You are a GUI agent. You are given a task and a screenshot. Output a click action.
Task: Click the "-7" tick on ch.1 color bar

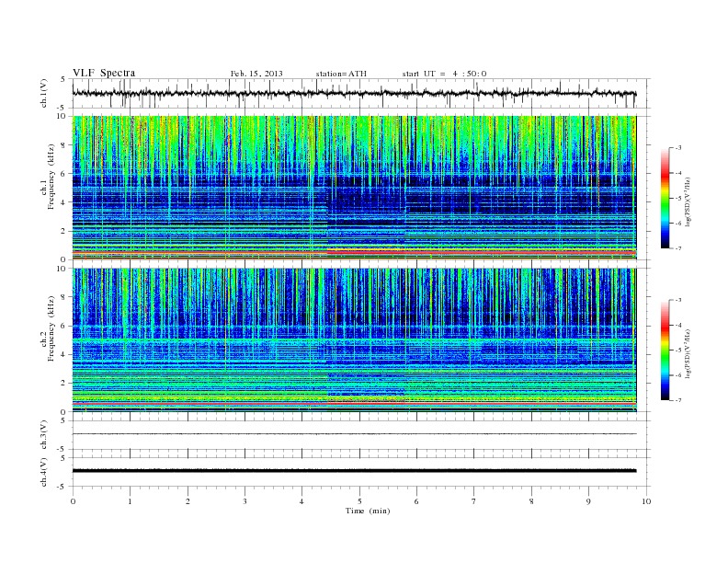[x=677, y=248]
